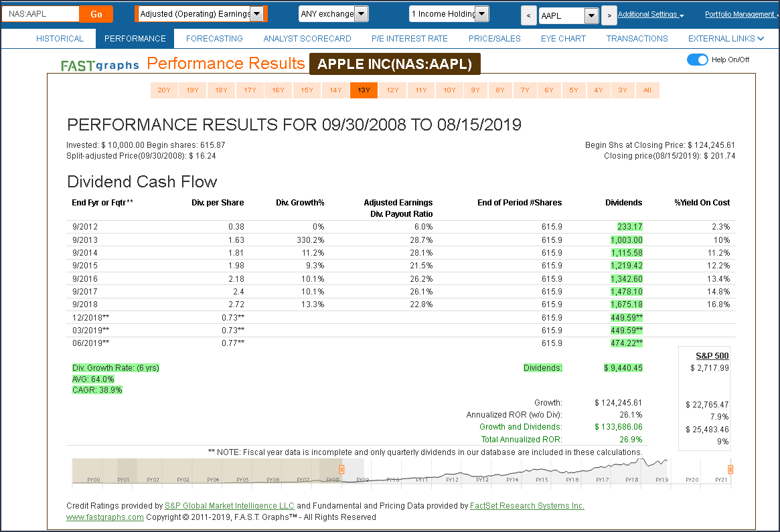Screen dimensions: 780x532
Task: Click the orange Go button
Action: pos(96,14)
